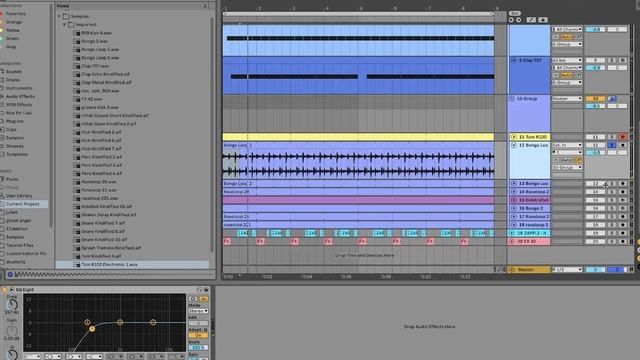Viewport: 640px width, 360px height.
Task: Open 12 Bongo Loo output Group dropdown
Action: click(567, 167)
